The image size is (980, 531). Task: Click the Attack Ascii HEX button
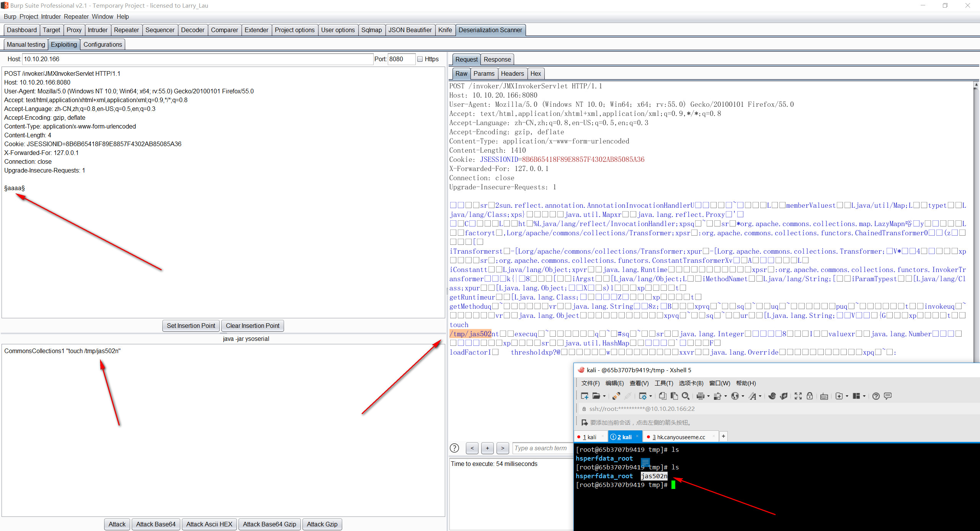tap(209, 524)
